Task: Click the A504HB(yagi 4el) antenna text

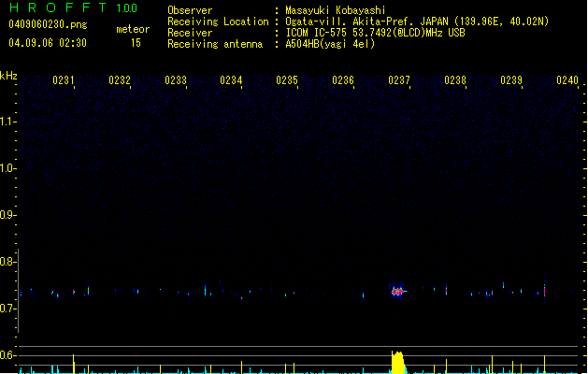Action: (x=330, y=44)
